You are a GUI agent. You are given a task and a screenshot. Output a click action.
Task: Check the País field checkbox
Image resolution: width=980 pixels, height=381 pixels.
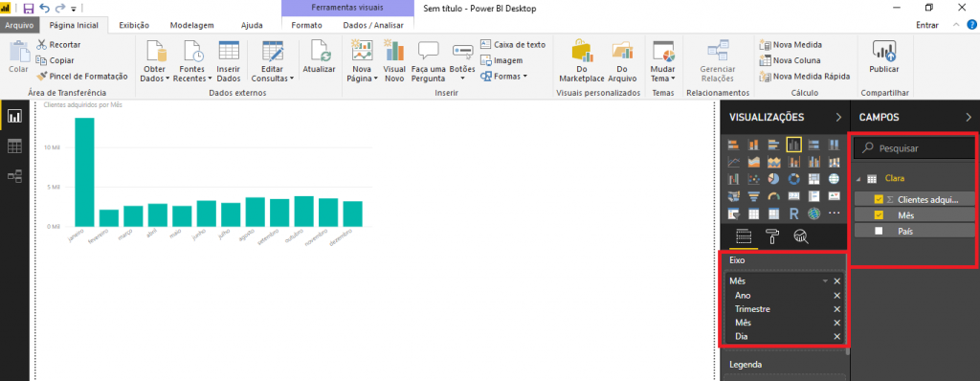[879, 231]
